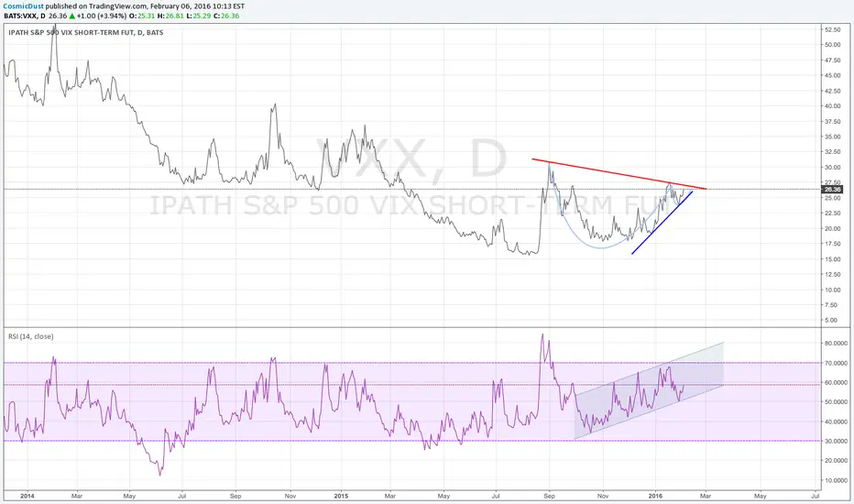The width and height of the screenshot is (854, 504).
Task: Open the CosmicDust author link
Action: [24, 6]
